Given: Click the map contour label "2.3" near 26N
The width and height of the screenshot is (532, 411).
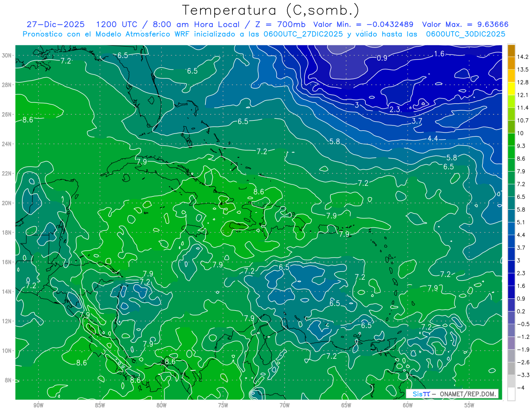Looking at the screenshot, I should [x=395, y=110].
